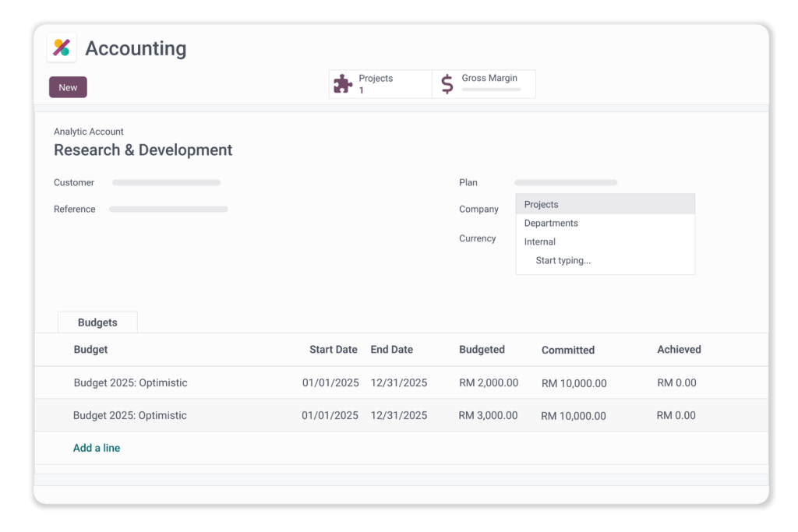
Task: Click the Achieved column header
Action: [x=679, y=350]
